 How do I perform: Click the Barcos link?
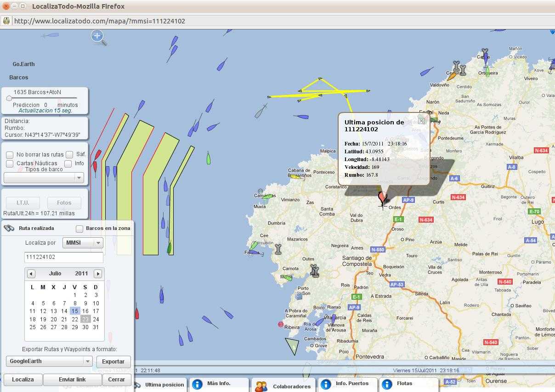click(x=18, y=78)
